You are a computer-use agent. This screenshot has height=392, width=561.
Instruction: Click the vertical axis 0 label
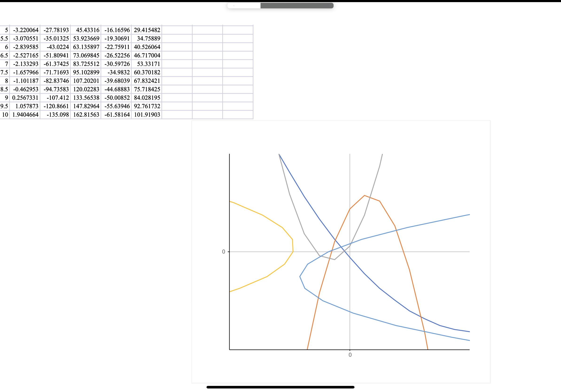[223, 252]
